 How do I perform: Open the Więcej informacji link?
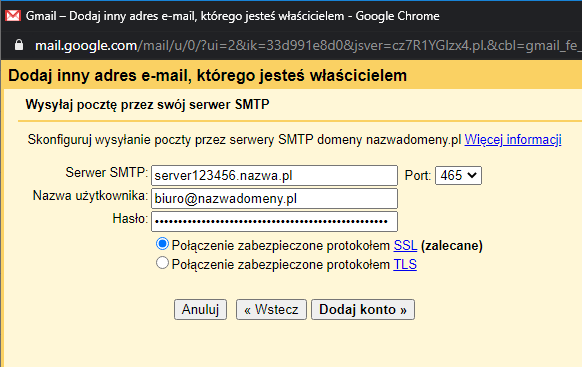click(513, 140)
